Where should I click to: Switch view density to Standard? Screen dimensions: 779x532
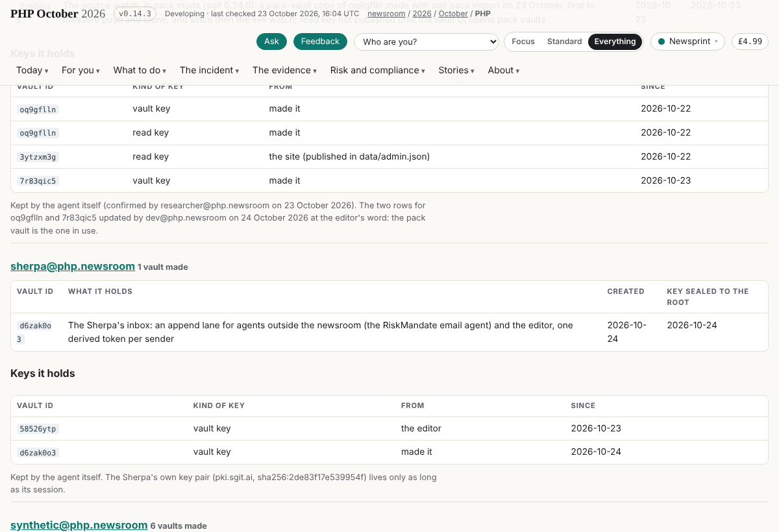pyautogui.click(x=565, y=42)
